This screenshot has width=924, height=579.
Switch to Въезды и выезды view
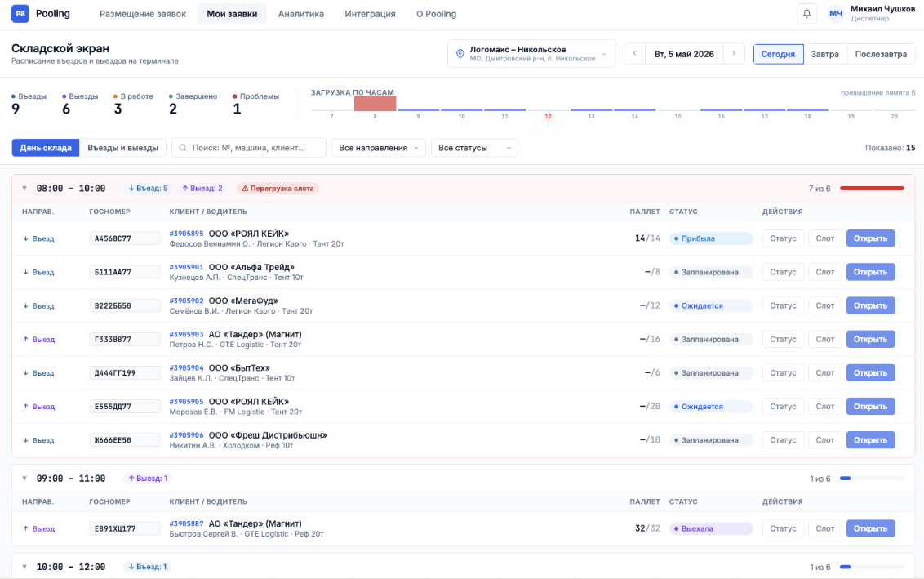pos(122,148)
